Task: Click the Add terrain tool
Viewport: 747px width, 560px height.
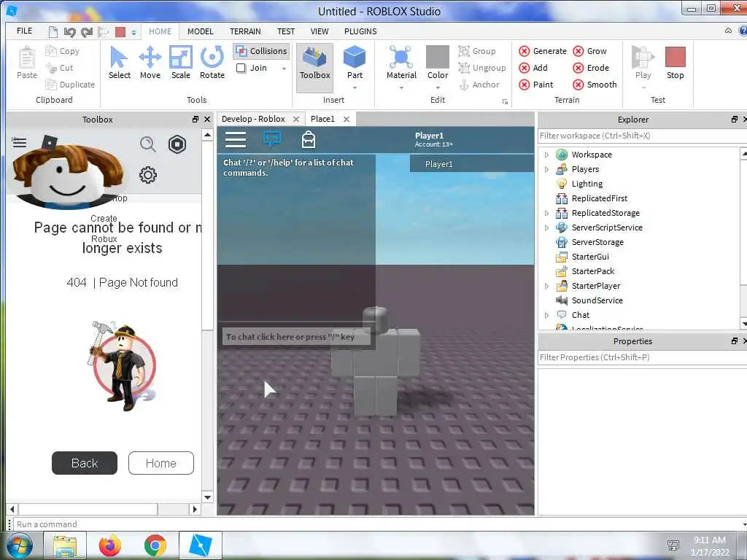Action: click(x=533, y=68)
